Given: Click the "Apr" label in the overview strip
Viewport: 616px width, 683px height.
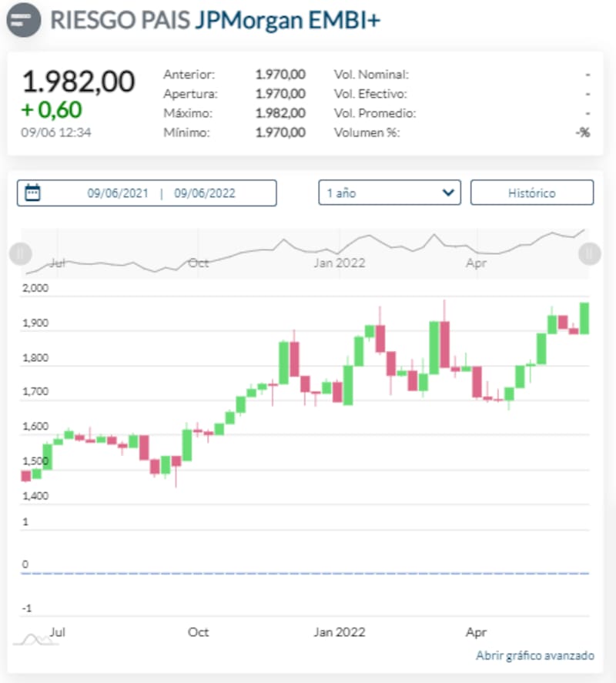Looking at the screenshot, I should 476,263.
